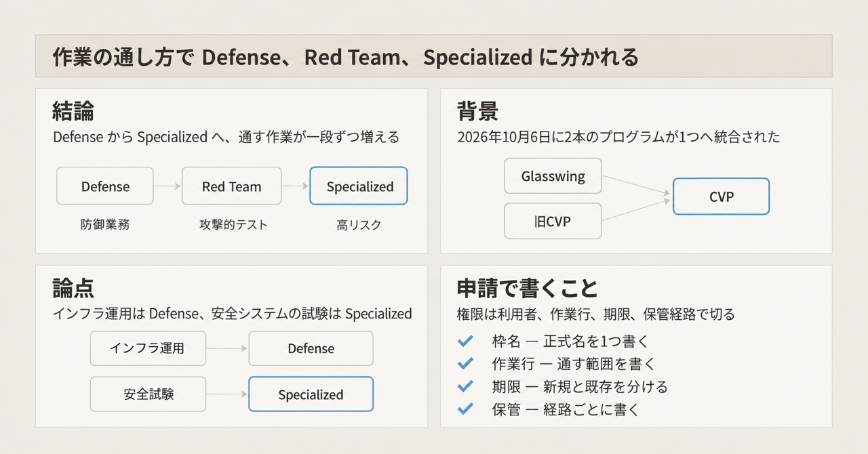The width and height of the screenshot is (868, 454).
Task: Select the Red Team box
Action: (231, 186)
